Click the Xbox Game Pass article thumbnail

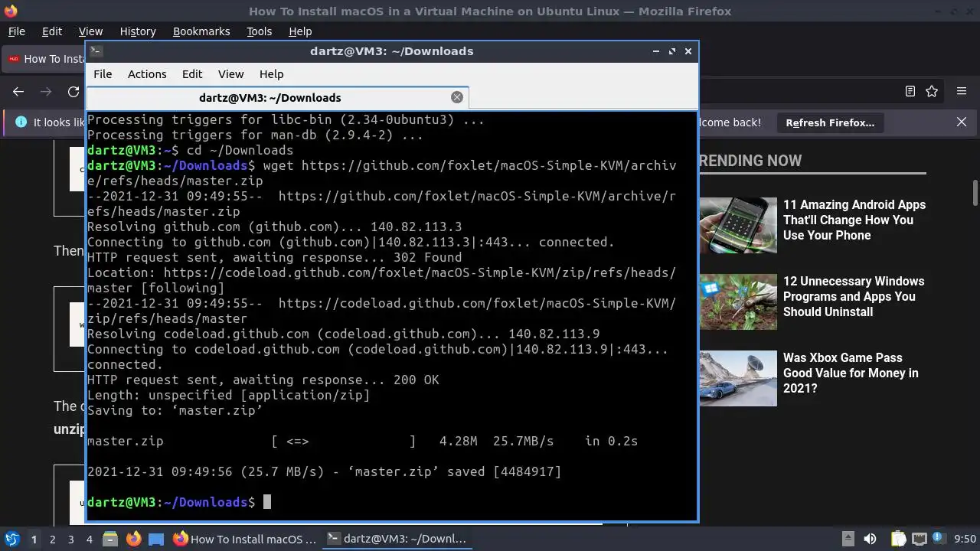click(x=738, y=378)
